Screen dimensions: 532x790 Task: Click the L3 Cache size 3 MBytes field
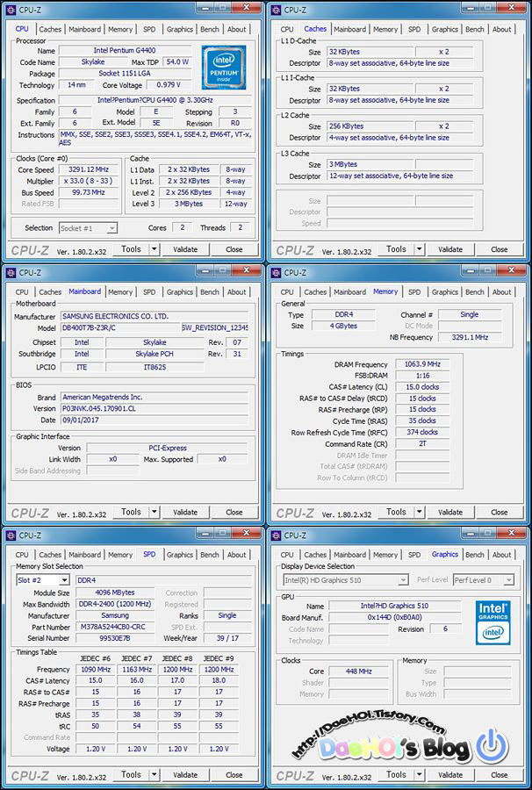click(x=370, y=164)
